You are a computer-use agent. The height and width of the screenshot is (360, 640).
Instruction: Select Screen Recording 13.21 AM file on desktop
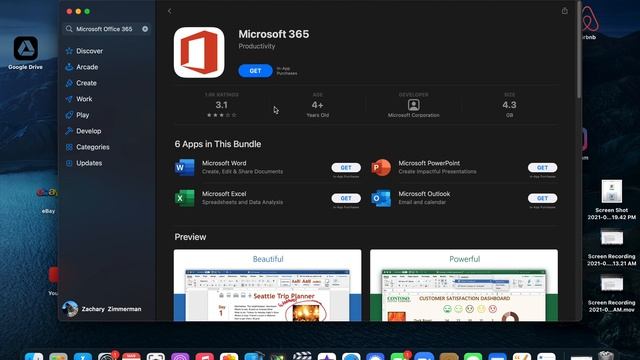click(x=611, y=237)
